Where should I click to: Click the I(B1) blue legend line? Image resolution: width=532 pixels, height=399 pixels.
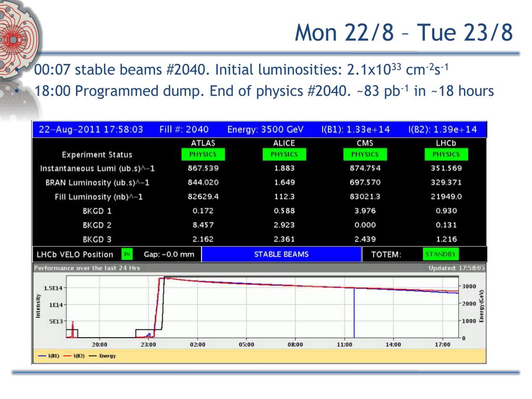[42, 356]
